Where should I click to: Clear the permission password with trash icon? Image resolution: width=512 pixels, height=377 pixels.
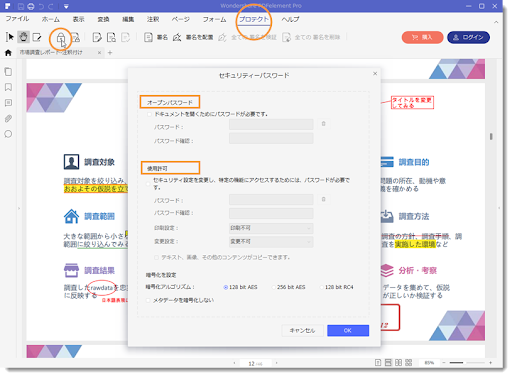pos(323,199)
